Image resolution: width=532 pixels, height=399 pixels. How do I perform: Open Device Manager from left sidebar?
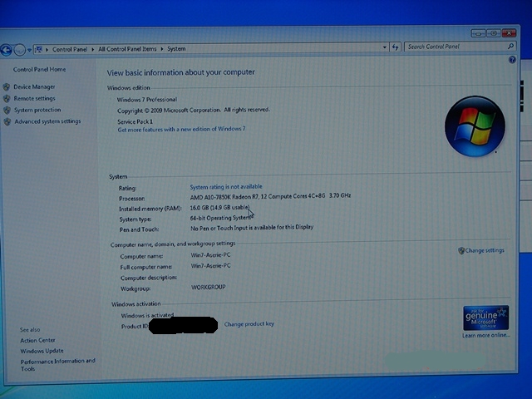click(x=34, y=86)
